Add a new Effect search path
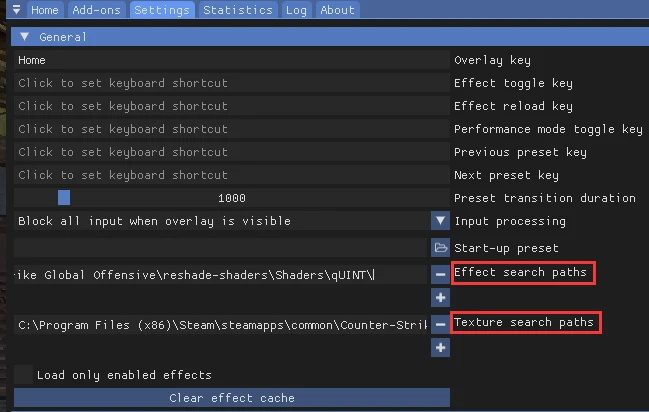Image resolution: width=649 pixels, height=412 pixels. 440,297
